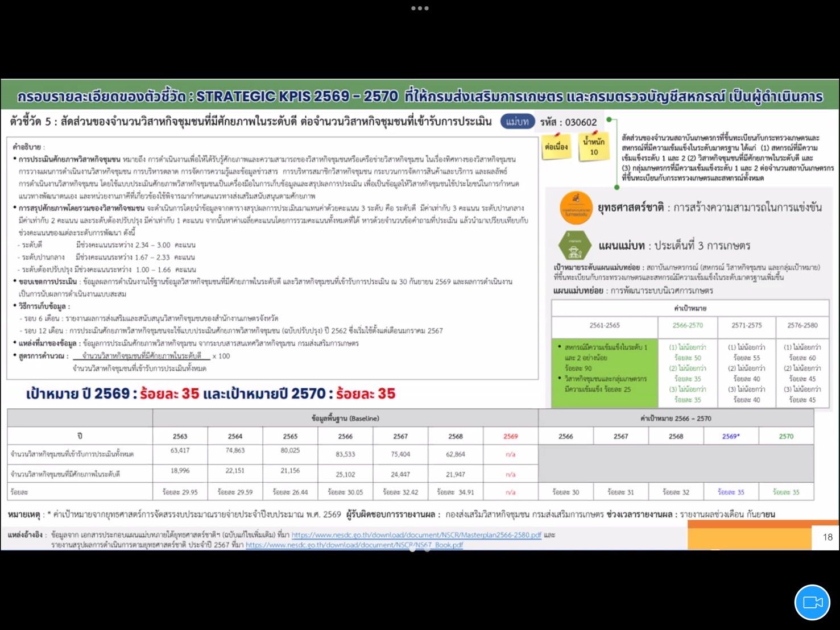Screen dimensions: 840x630
Task: Tap the blue video camera button
Action: point(812,602)
